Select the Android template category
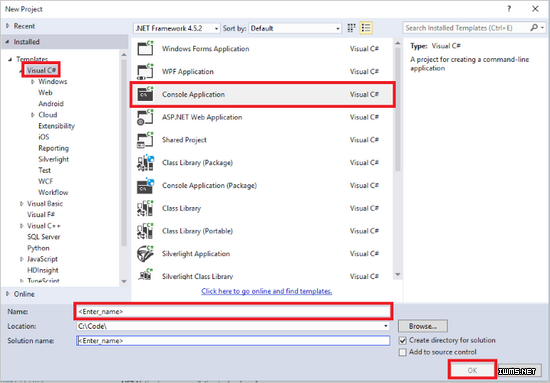The width and height of the screenshot is (550, 383). [x=51, y=104]
